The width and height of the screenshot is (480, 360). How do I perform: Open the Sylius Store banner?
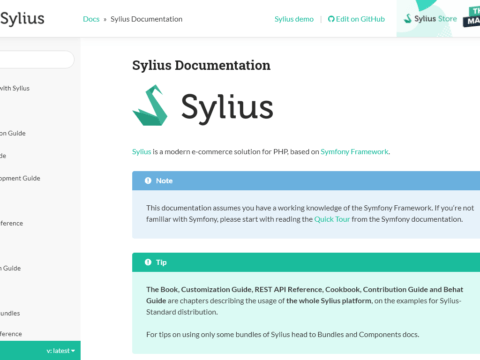point(429,19)
